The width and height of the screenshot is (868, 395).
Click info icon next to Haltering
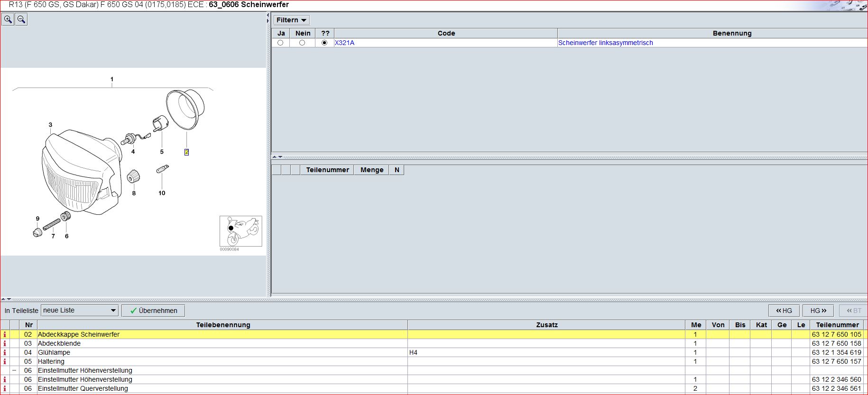5,361
